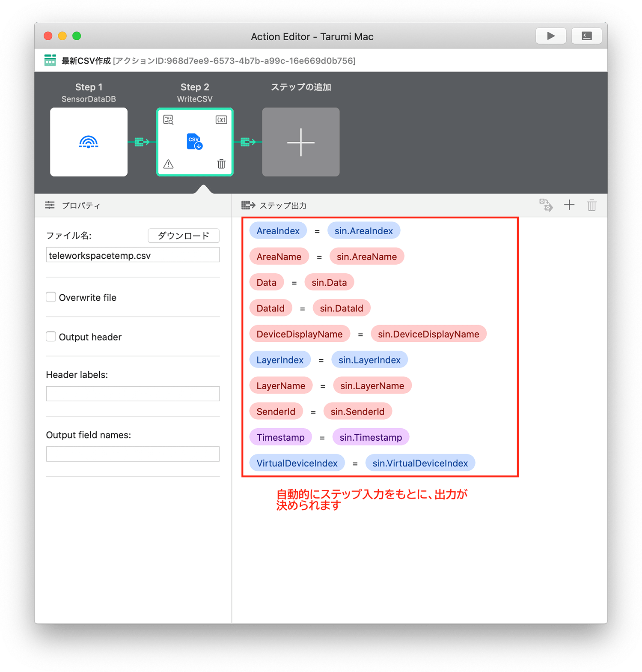Select the VirtualDeviceIndex output field
642x672 pixels.
pyautogui.click(x=297, y=463)
